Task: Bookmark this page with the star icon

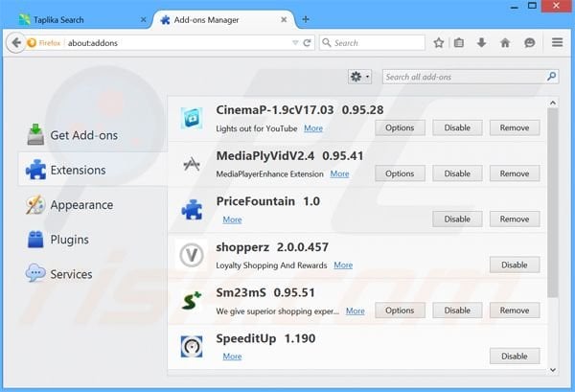Action: click(439, 43)
